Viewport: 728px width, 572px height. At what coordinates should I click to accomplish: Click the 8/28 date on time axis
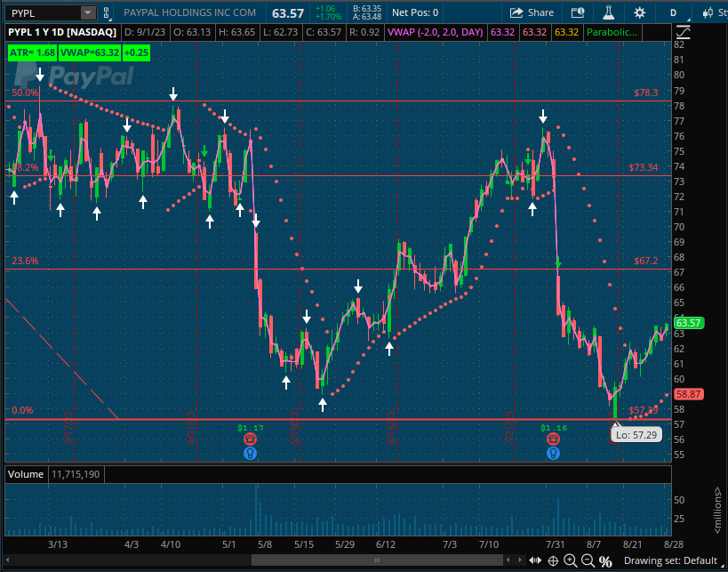[673, 544]
